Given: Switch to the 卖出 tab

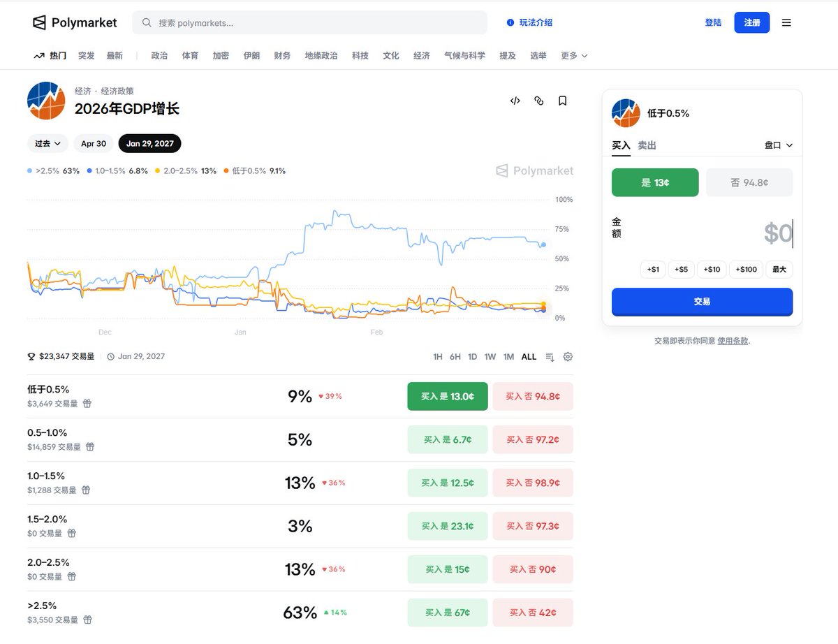Looking at the screenshot, I should point(647,145).
